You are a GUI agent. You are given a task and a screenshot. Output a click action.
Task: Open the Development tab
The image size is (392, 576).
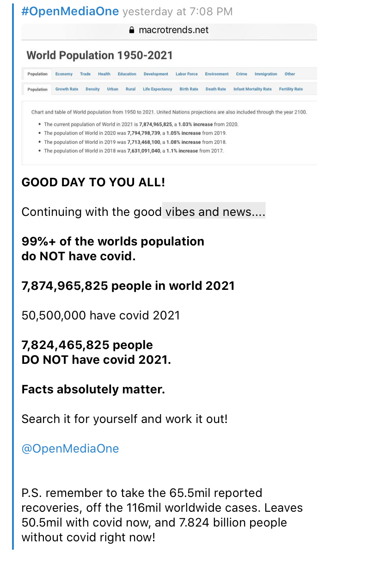(156, 74)
